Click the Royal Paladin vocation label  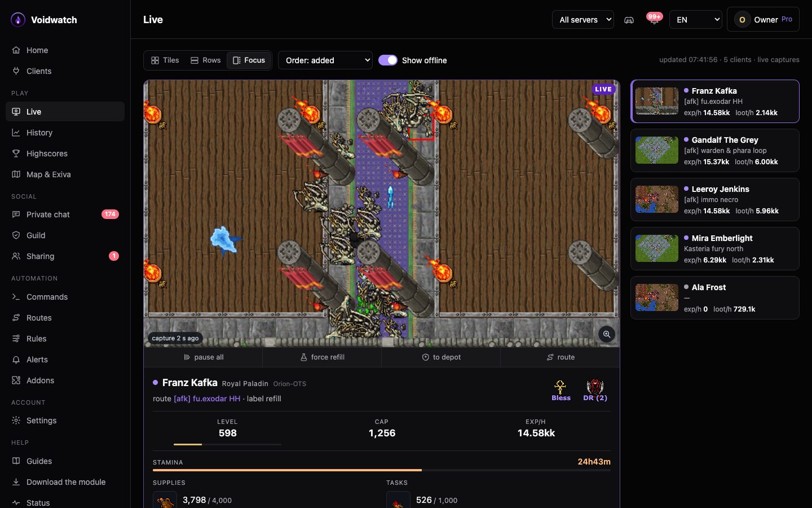(x=245, y=384)
